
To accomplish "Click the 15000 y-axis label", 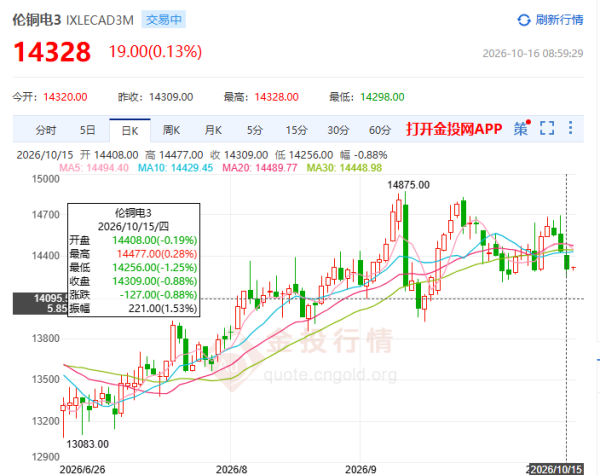I will coord(46,179).
